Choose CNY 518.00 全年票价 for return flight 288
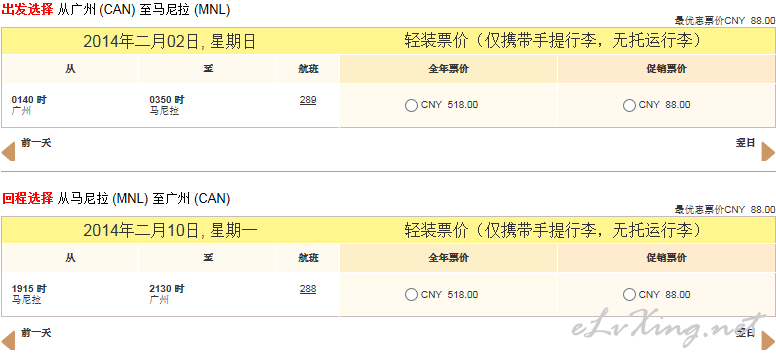The height and width of the screenshot is (360, 776). pos(411,295)
